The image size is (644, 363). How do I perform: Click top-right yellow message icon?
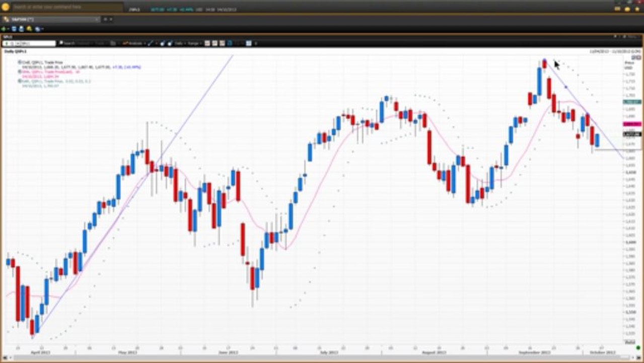tap(618, 9)
